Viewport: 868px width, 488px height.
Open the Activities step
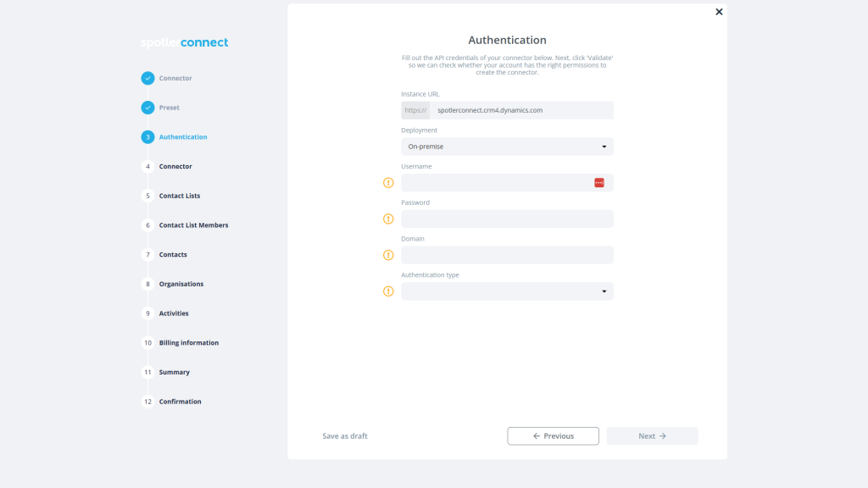[174, 313]
